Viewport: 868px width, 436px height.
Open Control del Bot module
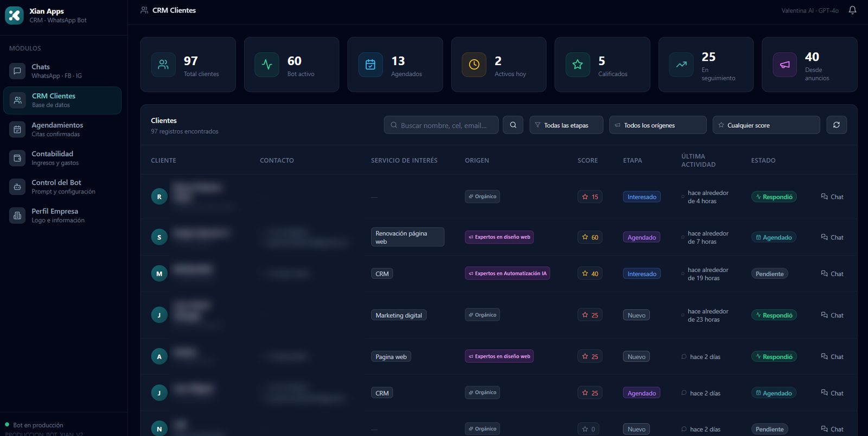pos(62,187)
